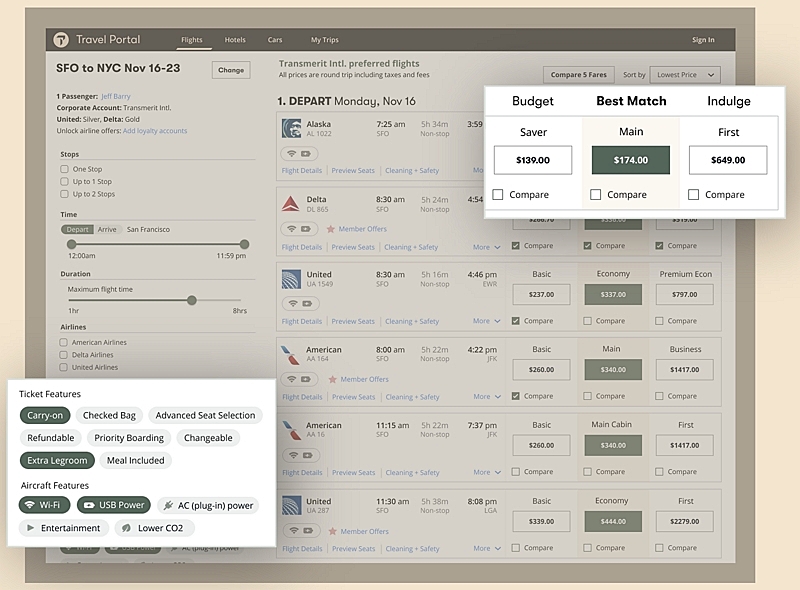Viewport: 800px width, 590px height.
Task: Click the Member Offers star on Delta flight
Action: pos(331,229)
